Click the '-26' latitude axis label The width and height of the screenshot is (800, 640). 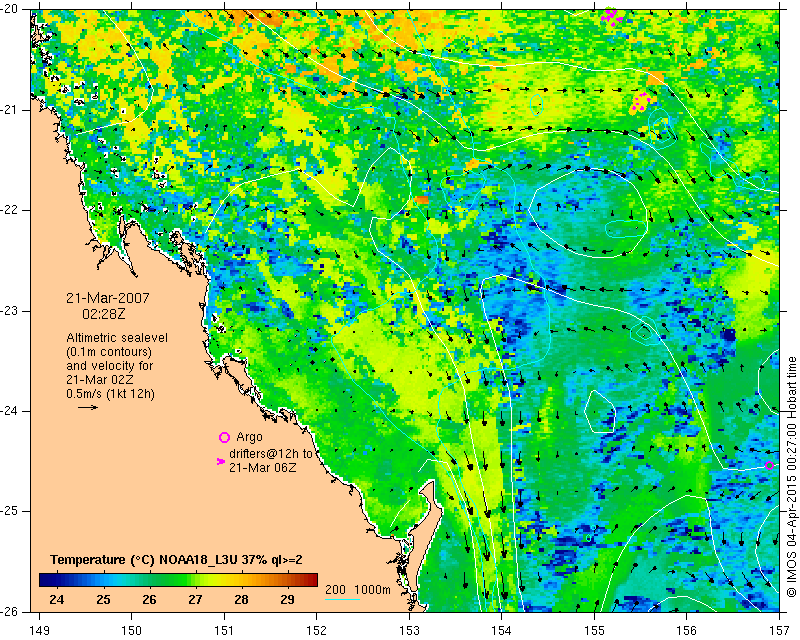pyautogui.click(x=10, y=612)
